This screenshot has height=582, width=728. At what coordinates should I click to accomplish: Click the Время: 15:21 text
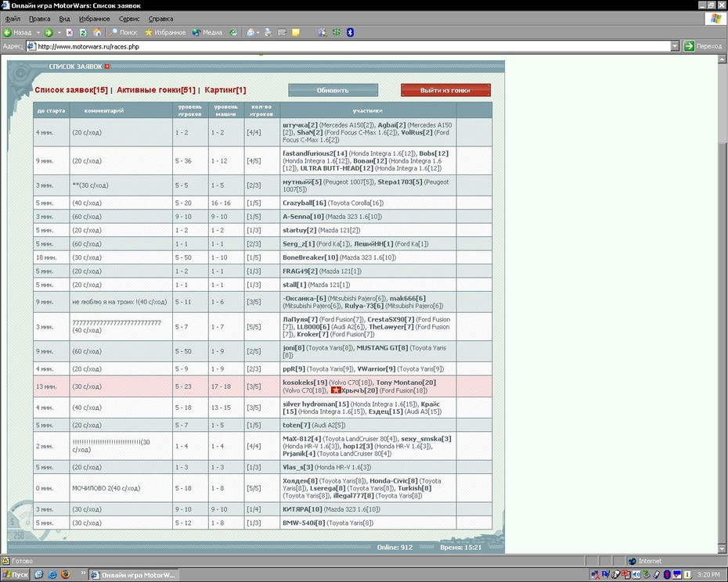tap(460, 548)
